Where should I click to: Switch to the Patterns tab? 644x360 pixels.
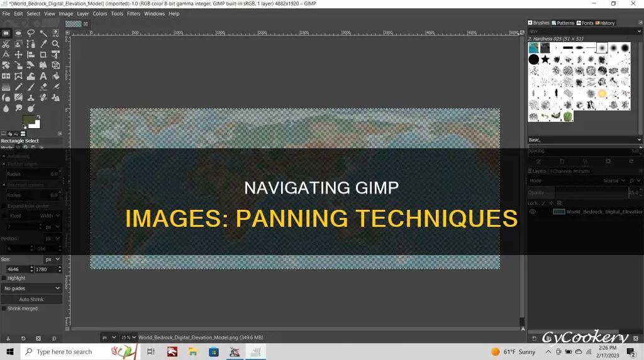click(x=563, y=23)
